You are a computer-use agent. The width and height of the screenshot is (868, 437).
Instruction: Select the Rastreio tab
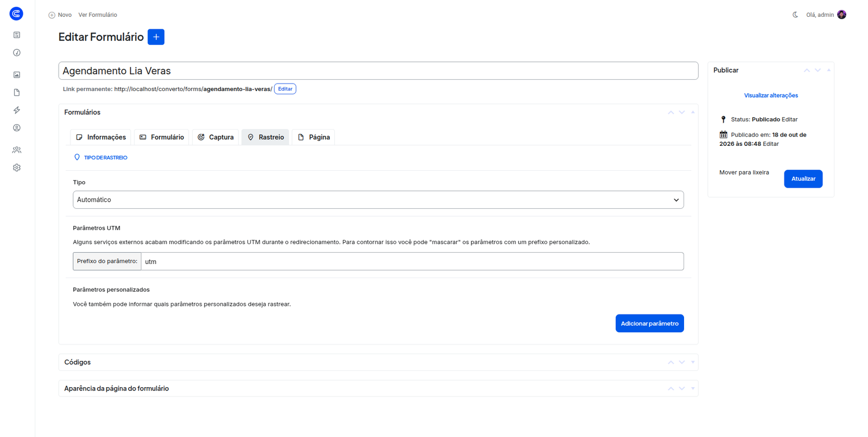click(x=265, y=137)
